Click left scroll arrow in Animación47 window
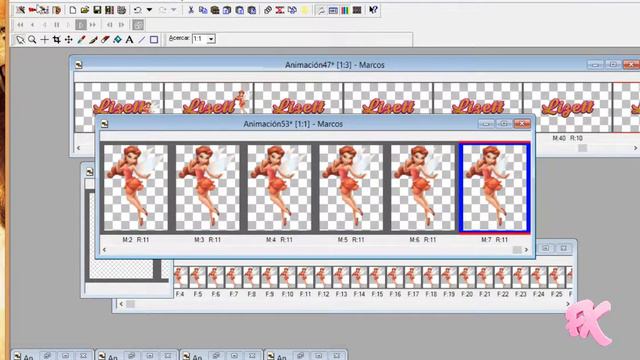The image size is (640, 360). pos(78,148)
